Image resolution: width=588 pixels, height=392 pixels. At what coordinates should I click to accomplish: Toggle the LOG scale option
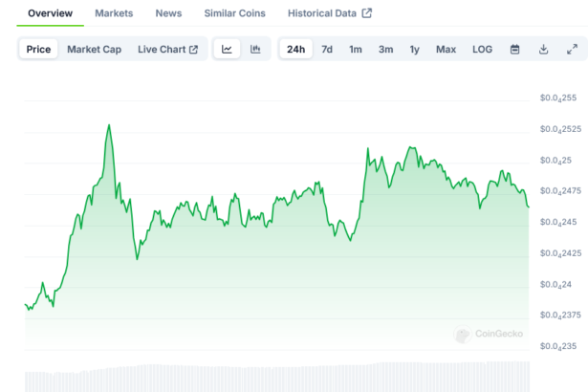(x=483, y=49)
